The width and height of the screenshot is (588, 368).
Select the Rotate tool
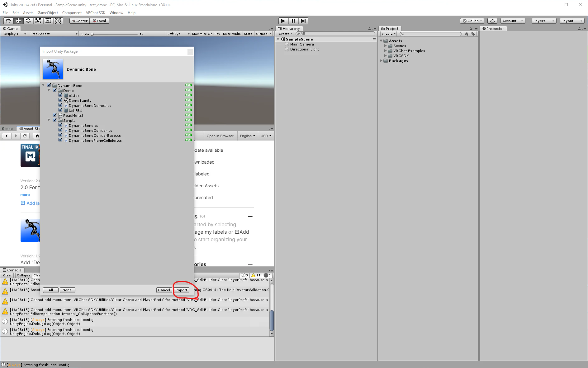pyautogui.click(x=28, y=21)
